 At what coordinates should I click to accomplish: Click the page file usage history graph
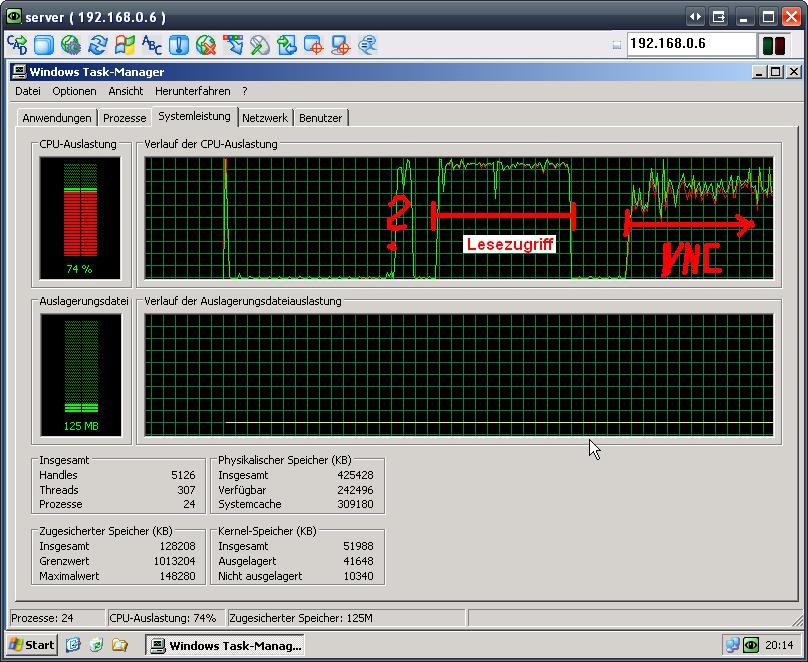tap(459, 375)
